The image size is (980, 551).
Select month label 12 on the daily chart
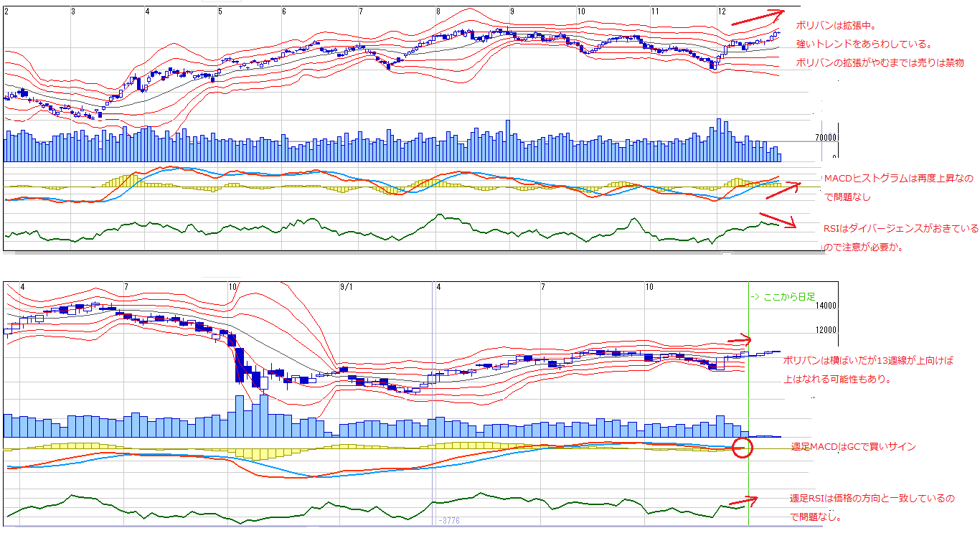coord(722,11)
